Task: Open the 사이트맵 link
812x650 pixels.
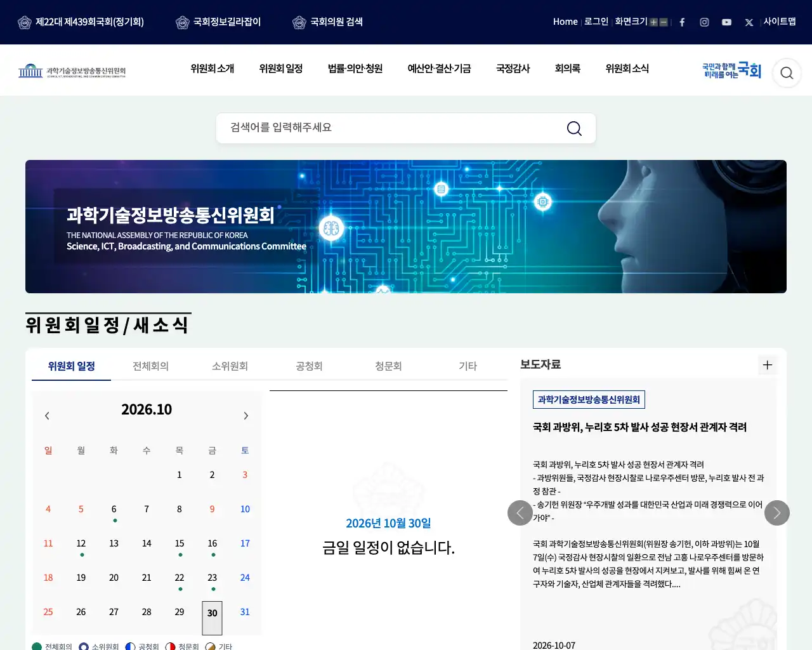Action: coord(780,22)
